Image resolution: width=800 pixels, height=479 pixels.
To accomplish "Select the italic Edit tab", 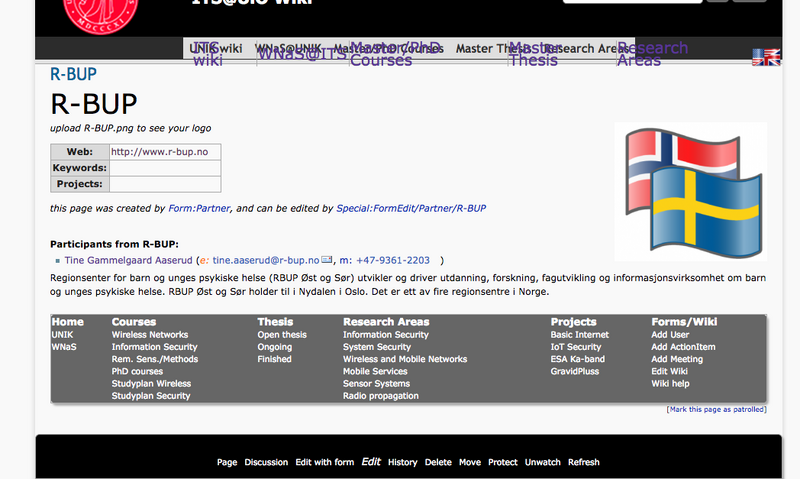I will (371, 462).
